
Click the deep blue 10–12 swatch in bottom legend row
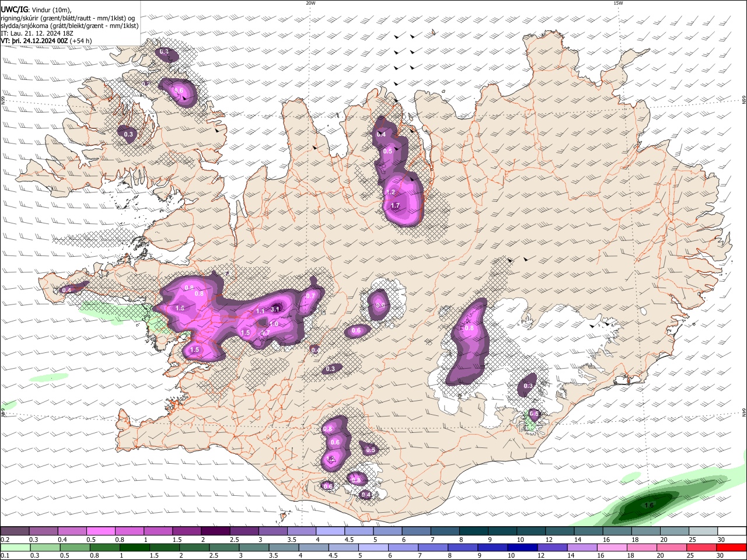tap(522, 547)
